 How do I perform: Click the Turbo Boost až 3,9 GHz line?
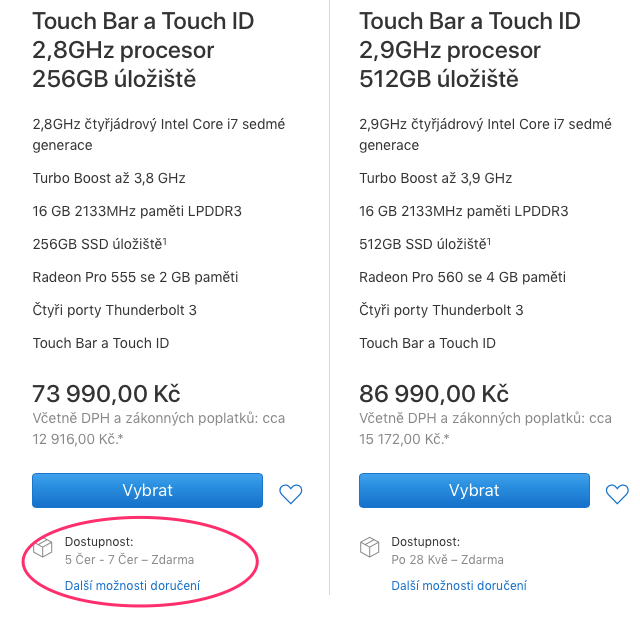coord(436,178)
